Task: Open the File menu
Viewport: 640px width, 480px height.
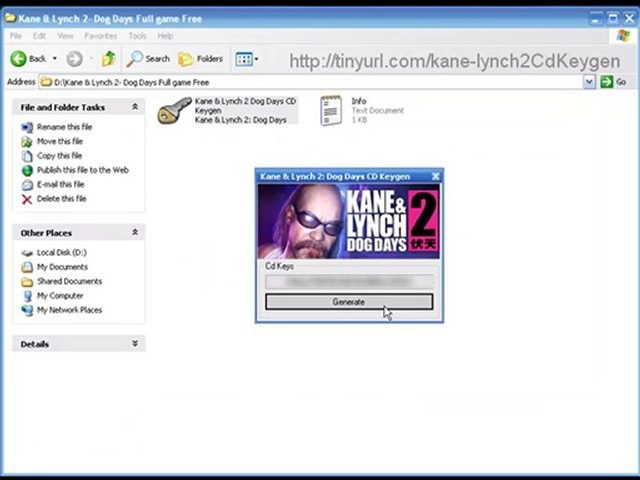Action: (16, 36)
